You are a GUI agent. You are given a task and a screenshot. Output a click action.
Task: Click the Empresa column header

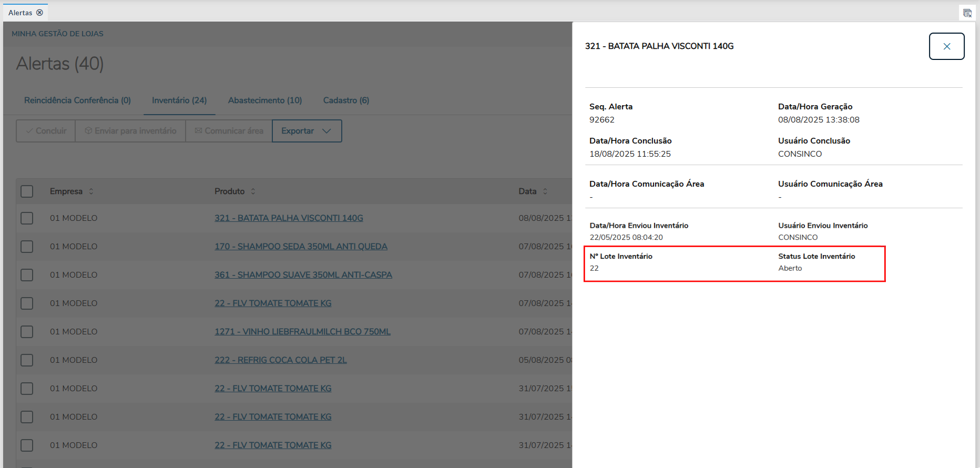(66, 191)
